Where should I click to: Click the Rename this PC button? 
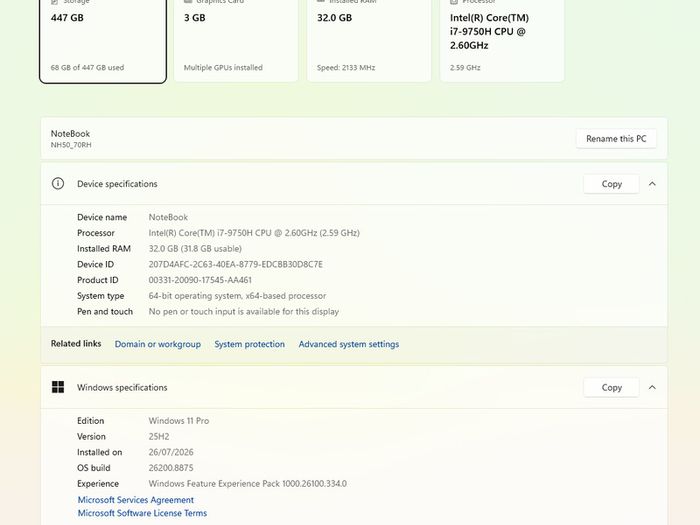(x=616, y=139)
